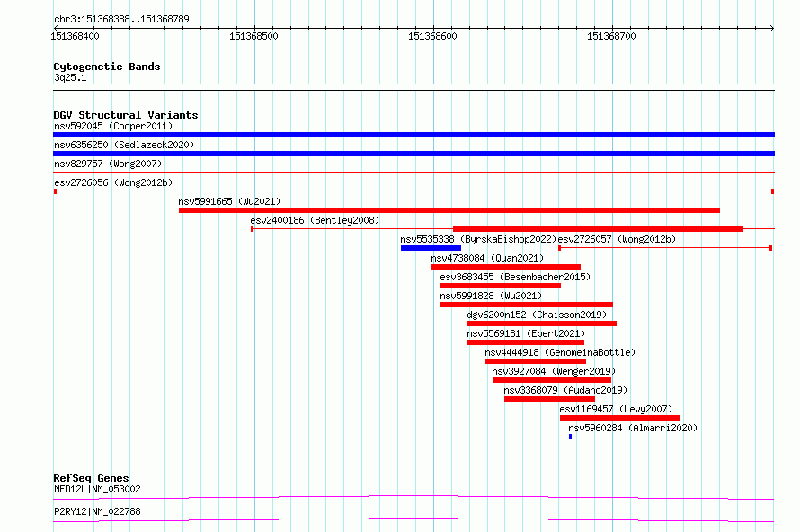Click ruler position 151368600

(x=432, y=36)
